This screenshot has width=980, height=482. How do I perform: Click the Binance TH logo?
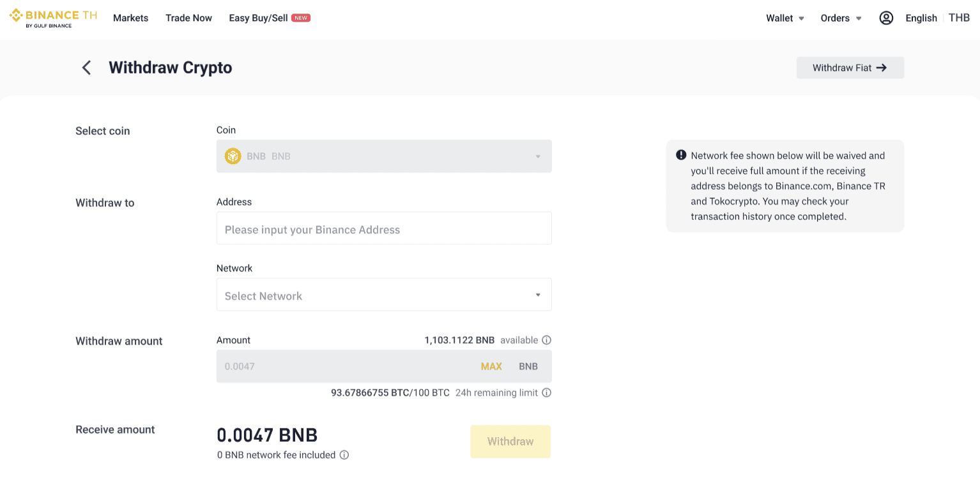tap(53, 18)
